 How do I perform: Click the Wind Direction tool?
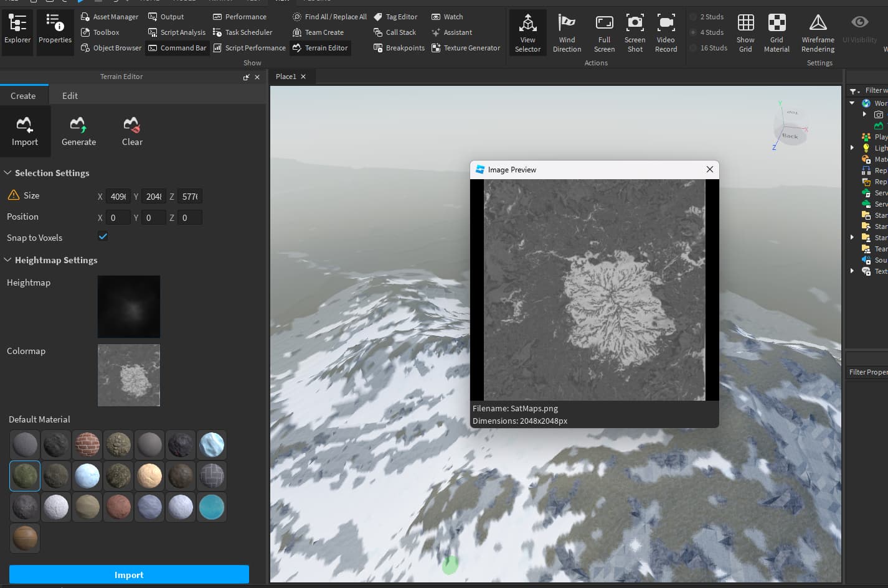[x=567, y=32]
